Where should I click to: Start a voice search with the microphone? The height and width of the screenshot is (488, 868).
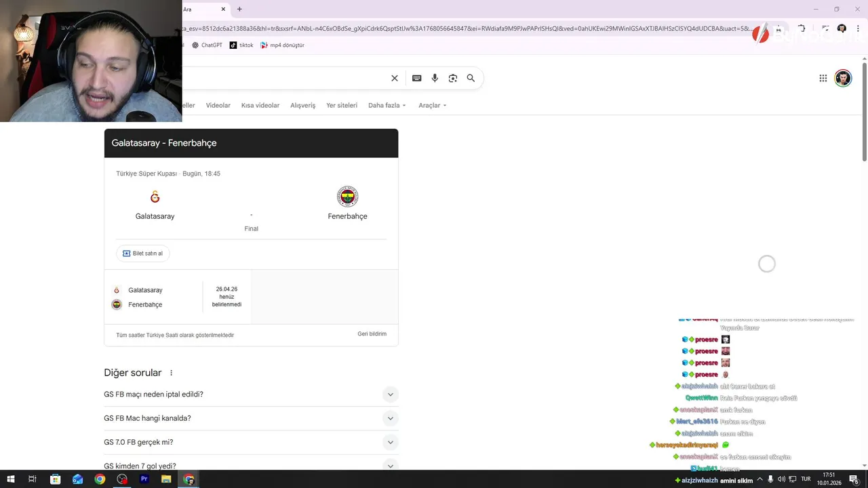coord(435,78)
